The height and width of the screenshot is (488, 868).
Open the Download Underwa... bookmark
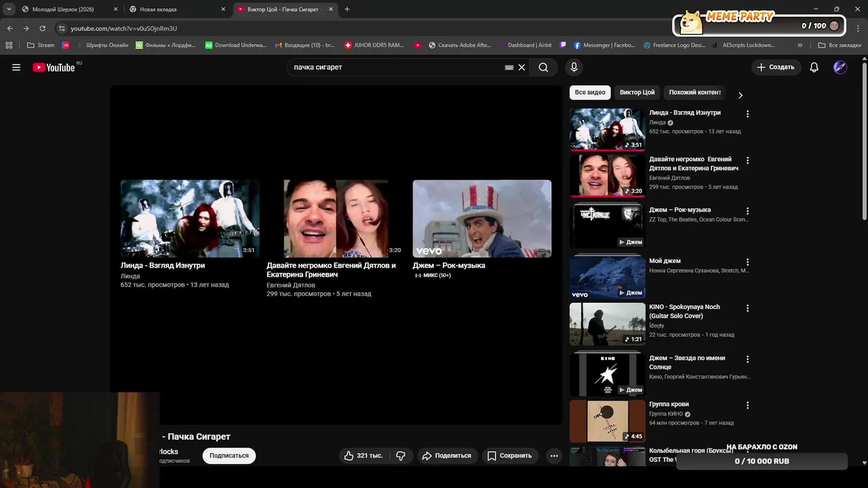point(236,45)
